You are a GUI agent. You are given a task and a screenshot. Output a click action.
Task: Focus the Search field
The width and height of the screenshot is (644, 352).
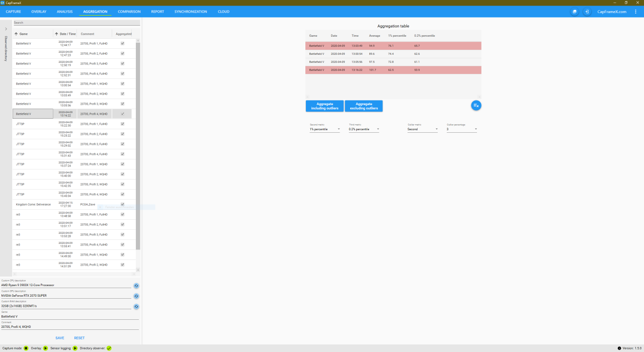(76, 23)
